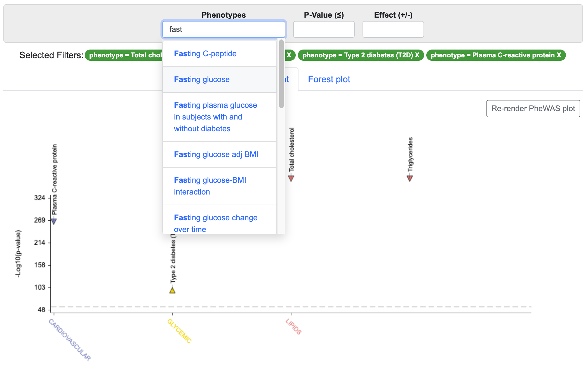Image resolution: width=588 pixels, height=370 pixels.
Task: Click the Phenotypes search input field
Action: pos(224,29)
